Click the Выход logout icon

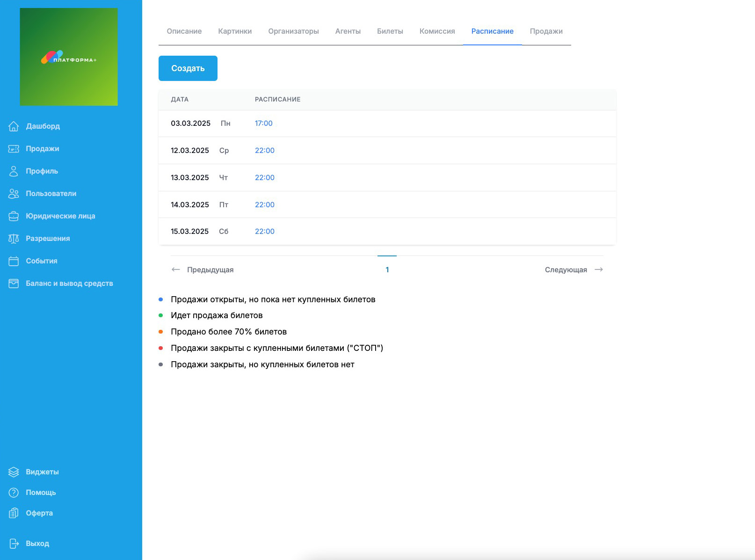14,544
